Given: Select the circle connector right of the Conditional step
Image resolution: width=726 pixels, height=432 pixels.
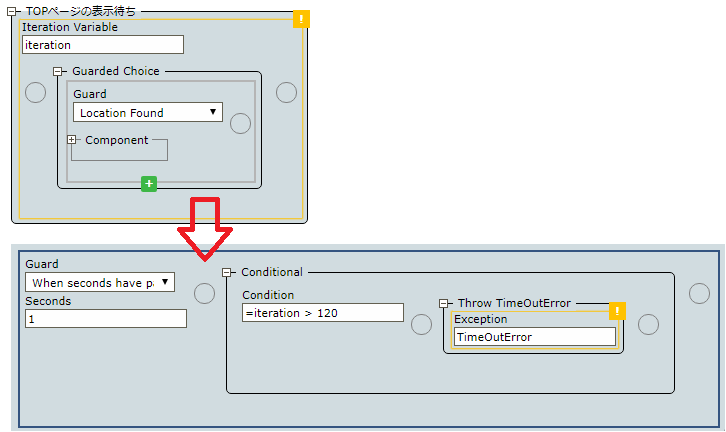Looking at the screenshot, I should pos(699,294).
